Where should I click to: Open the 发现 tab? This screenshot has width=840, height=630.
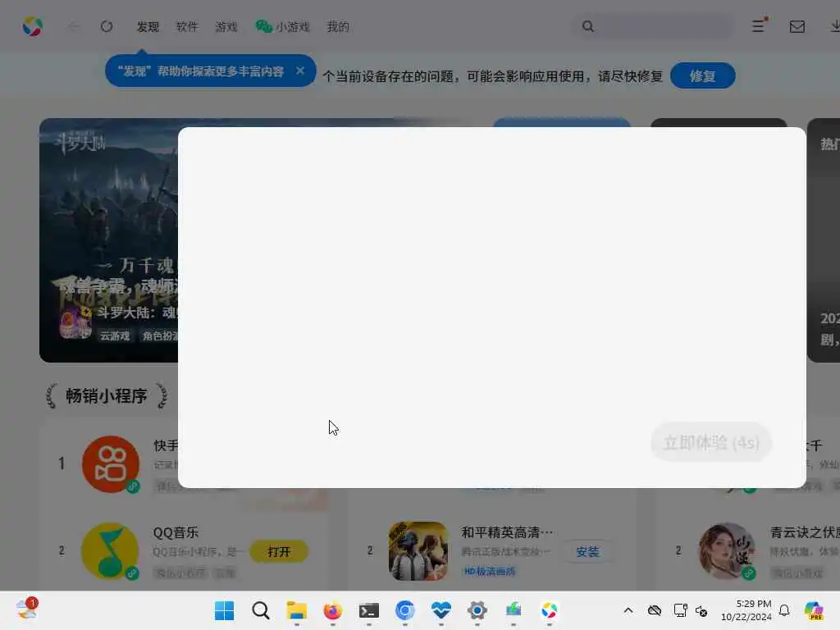pos(148,27)
